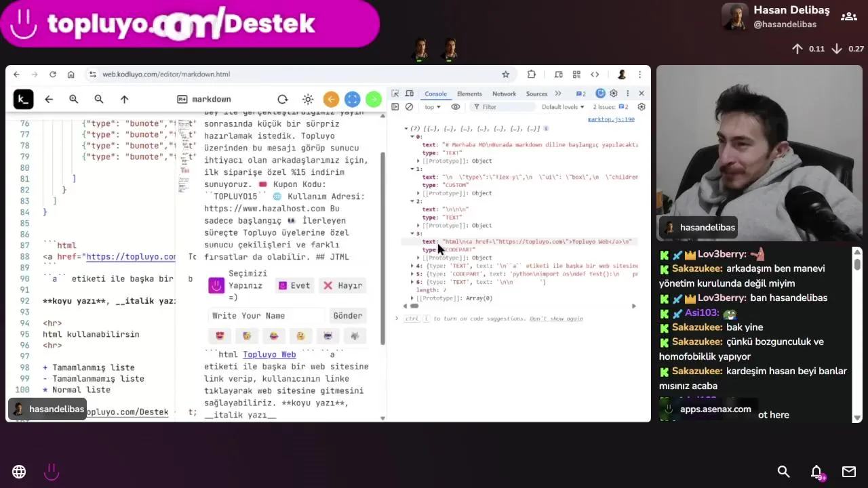Activate the DevTools inspect element picker
This screenshot has height=488, width=868.
(x=396, y=94)
